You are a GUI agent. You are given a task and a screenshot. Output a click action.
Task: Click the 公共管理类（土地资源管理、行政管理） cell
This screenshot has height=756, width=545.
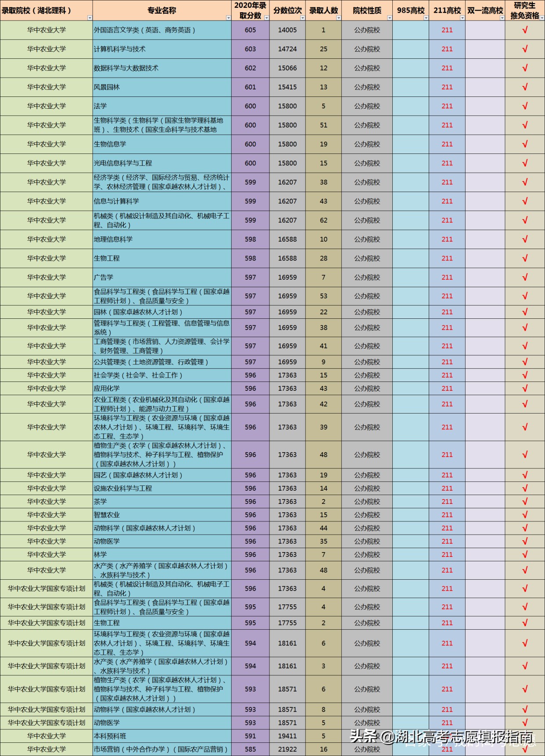click(162, 362)
